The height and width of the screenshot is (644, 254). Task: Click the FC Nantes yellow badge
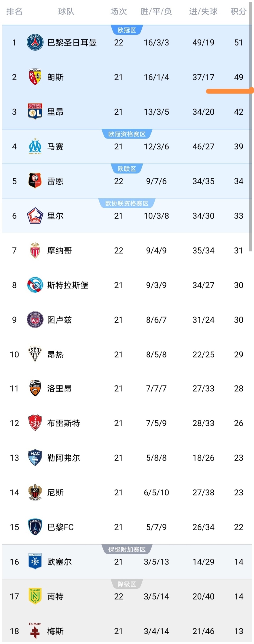(x=35, y=596)
